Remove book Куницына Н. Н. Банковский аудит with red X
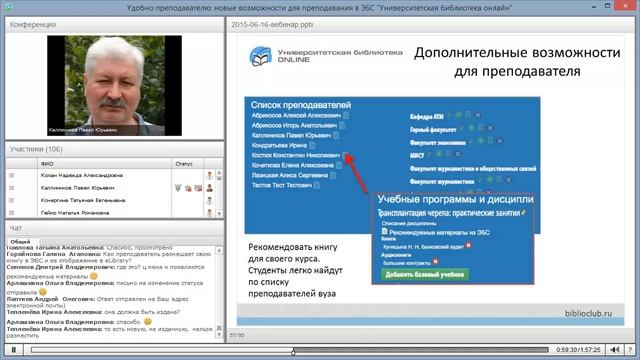This screenshot has height=360, width=640. click(x=469, y=245)
